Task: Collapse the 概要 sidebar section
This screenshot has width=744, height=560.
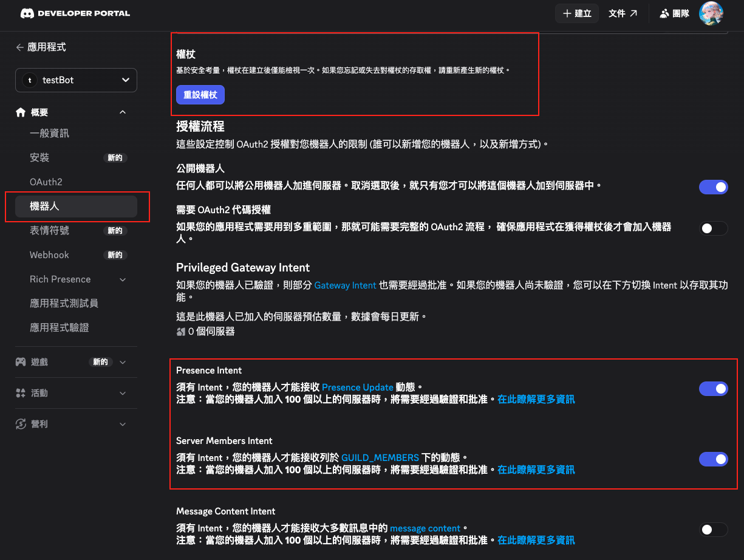Action: point(123,112)
